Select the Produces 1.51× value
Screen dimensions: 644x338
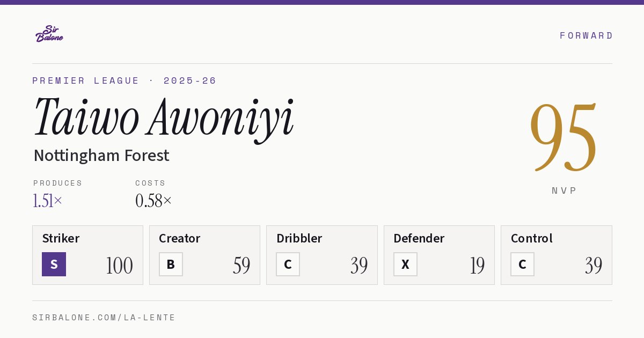pyautogui.click(x=48, y=201)
